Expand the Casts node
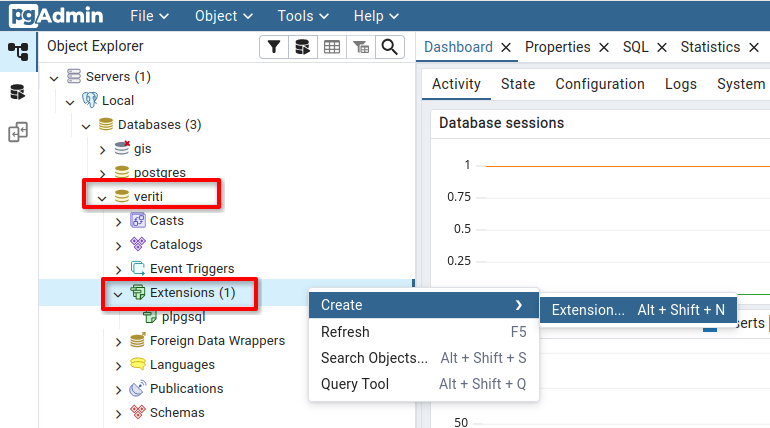 pyautogui.click(x=118, y=222)
